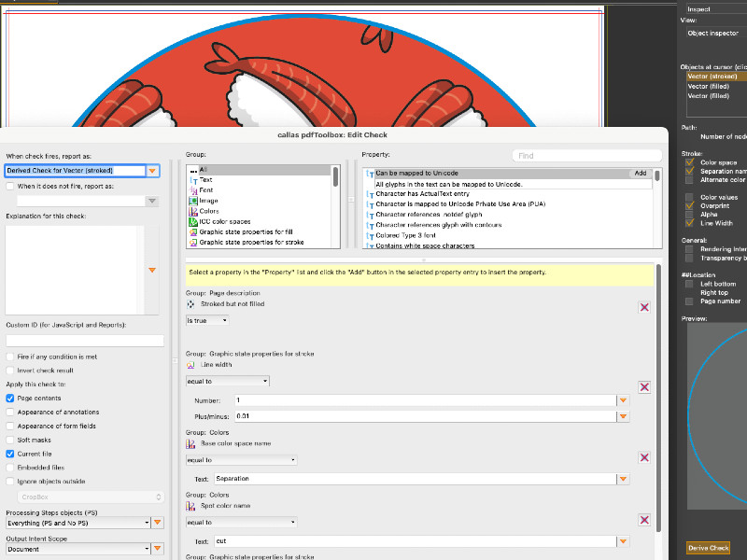The width and height of the screenshot is (747, 560).
Task: Check Appearance of form fields
Action: tap(10, 427)
